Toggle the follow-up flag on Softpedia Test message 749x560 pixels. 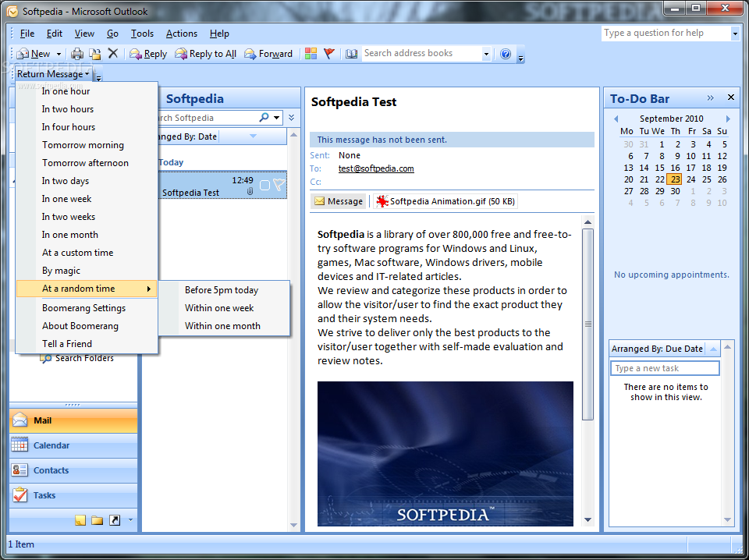[x=279, y=185]
